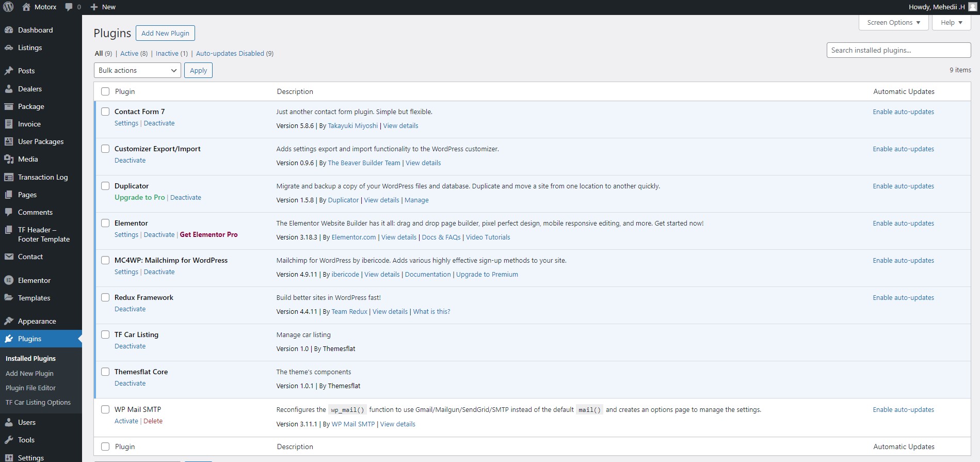Screen dimensions: 980x462
Task: Click the Dashboard gauge icon
Action: click(x=9, y=30)
